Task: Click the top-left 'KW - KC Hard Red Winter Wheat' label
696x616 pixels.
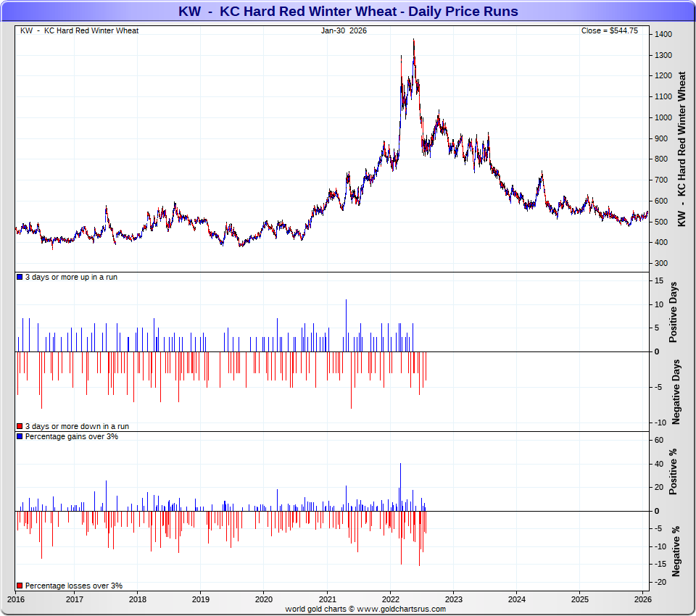Action: tap(80, 31)
